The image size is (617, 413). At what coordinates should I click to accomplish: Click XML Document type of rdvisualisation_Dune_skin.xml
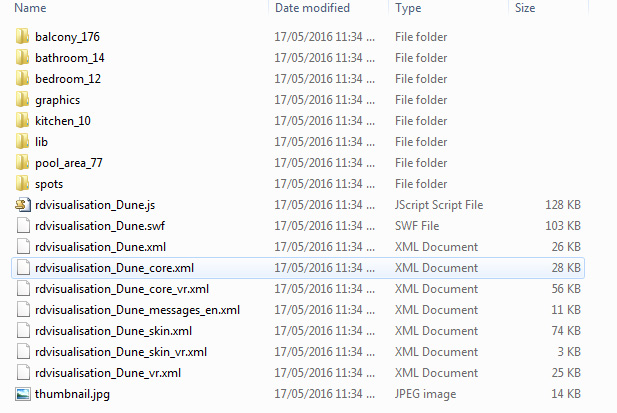(436, 331)
